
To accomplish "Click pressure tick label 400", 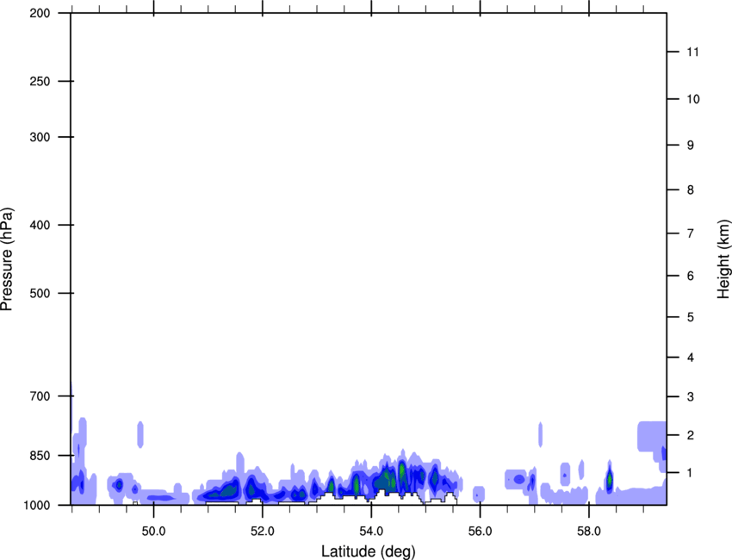I will pyautogui.click(x=40, y=225).
